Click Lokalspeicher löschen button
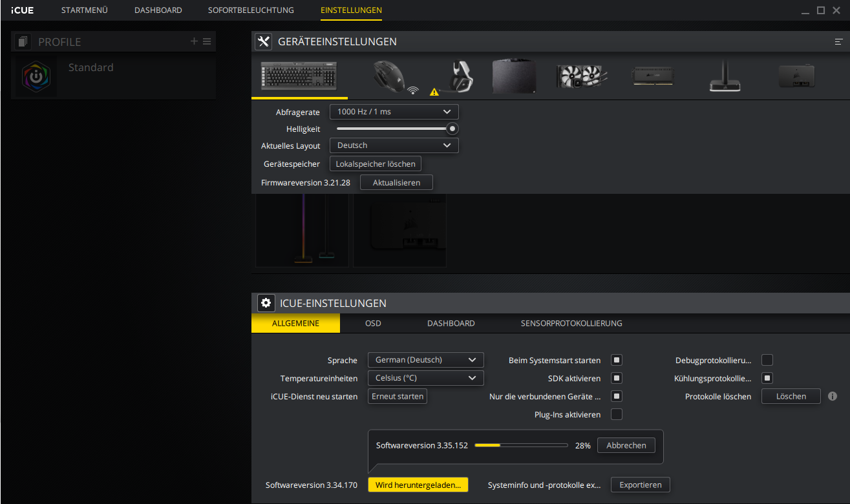The height and width of the screenshot is (504, 850). pyautogui.click(x=376, y=163)
